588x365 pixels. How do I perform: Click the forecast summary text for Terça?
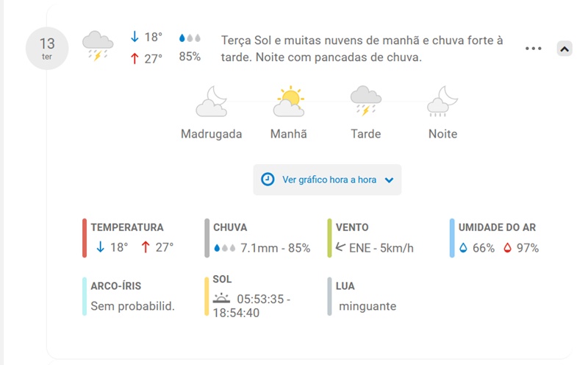362,49
